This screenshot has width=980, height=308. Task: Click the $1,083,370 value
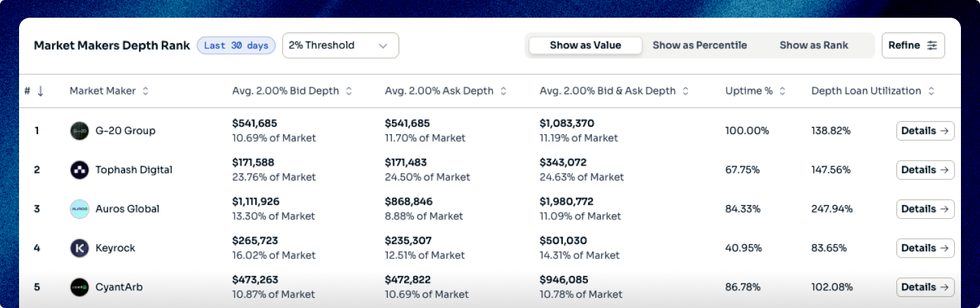coord(567,123)
